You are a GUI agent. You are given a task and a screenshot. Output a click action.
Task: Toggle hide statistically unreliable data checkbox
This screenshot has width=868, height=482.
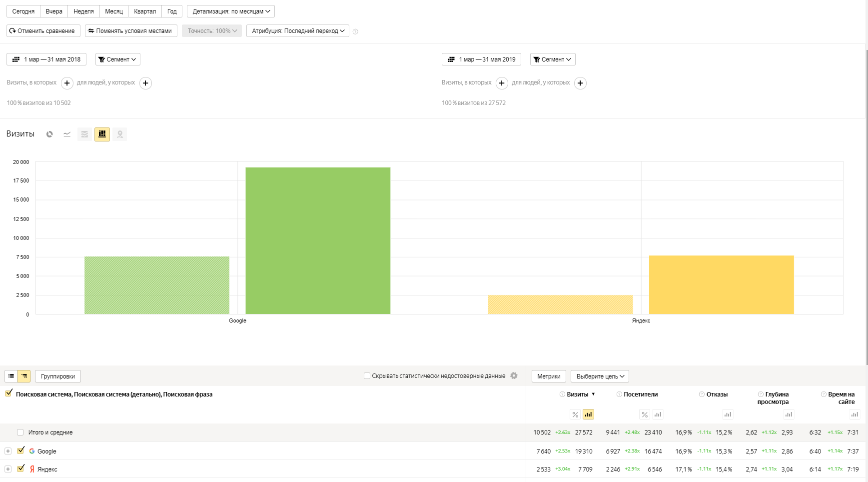[367, 376]
